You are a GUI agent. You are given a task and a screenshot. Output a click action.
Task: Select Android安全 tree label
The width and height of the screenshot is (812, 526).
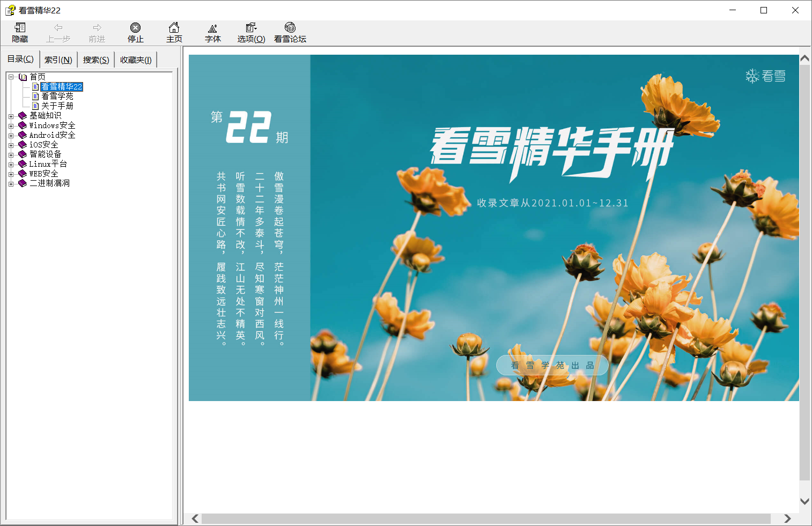click(52, 135)
